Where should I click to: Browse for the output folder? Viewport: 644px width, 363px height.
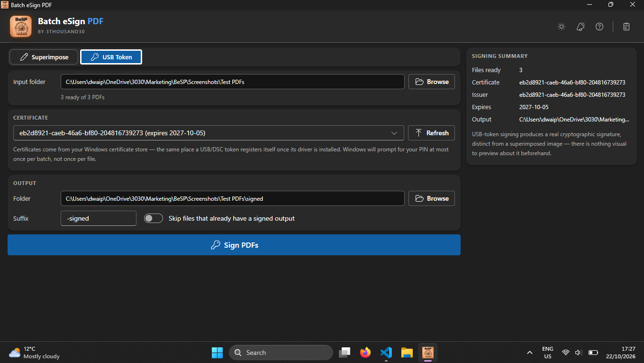click(432, 198)
